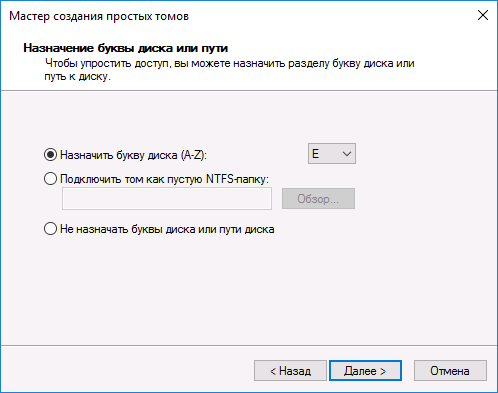Open the drive letter combo box
498x393 pixels.
[332, 154]
